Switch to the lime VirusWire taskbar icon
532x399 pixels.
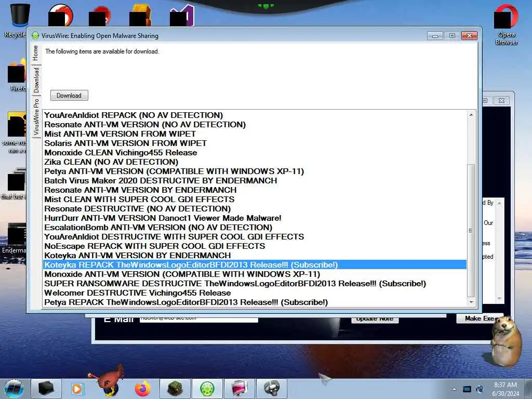pos(207,389)
